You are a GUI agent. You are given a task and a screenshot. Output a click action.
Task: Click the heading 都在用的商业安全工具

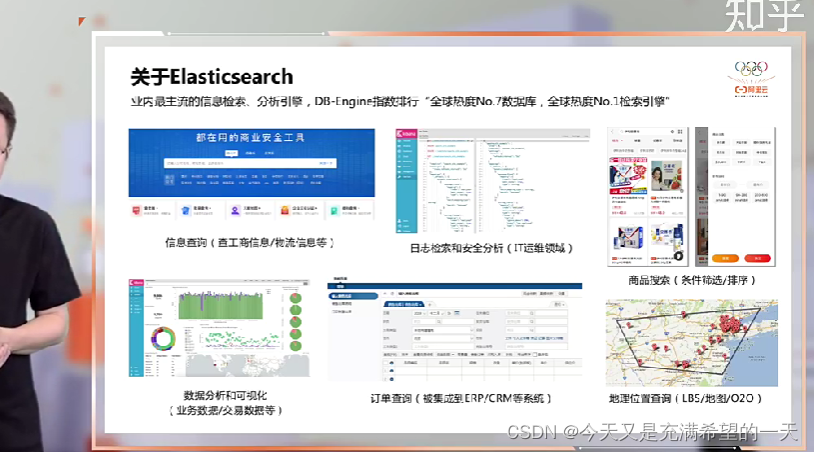click(250, 138)
